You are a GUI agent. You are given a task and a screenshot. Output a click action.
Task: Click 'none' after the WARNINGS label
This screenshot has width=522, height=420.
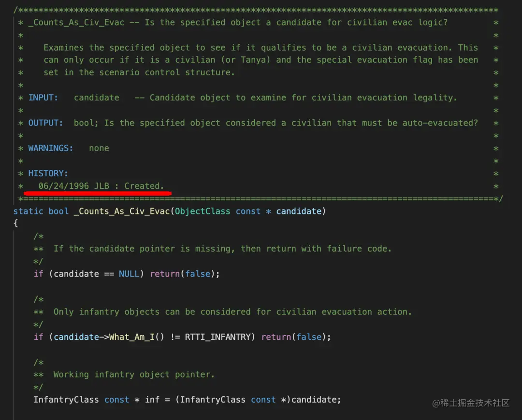99,148
